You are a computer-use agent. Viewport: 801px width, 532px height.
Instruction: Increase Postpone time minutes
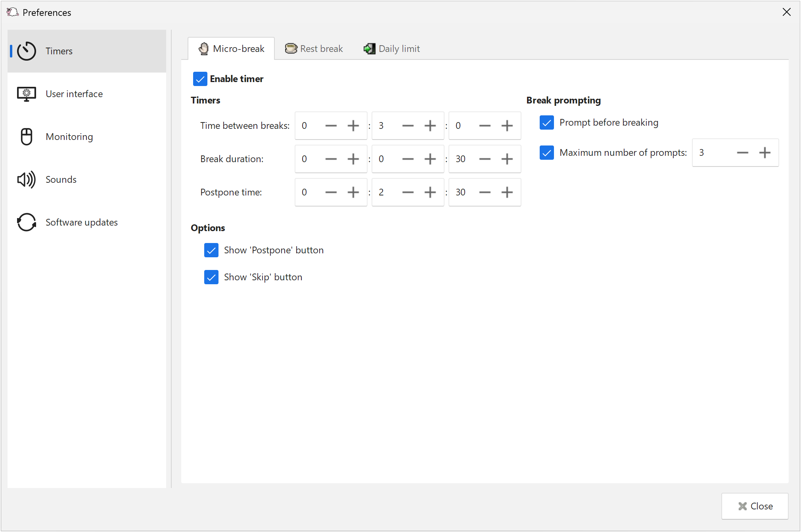click(x=430, y=192)
